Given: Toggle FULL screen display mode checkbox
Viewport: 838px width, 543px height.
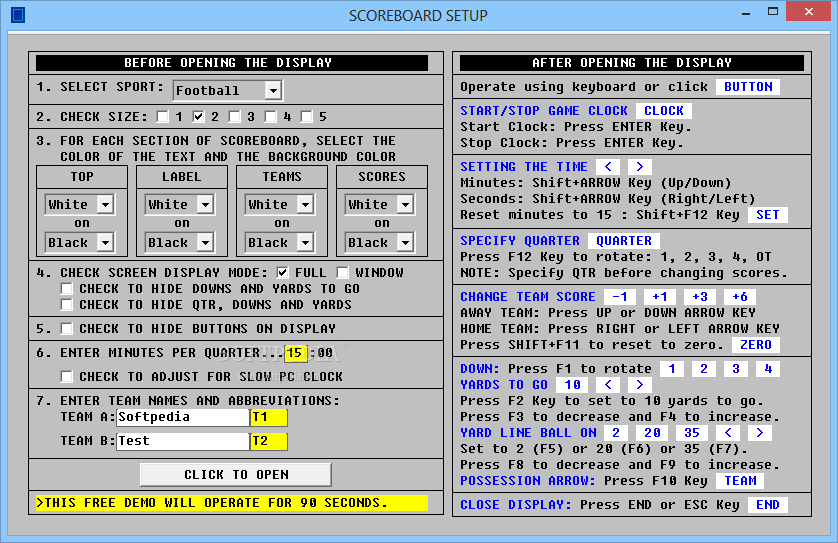Looking at the screenshot, I should tap(282, 273).
